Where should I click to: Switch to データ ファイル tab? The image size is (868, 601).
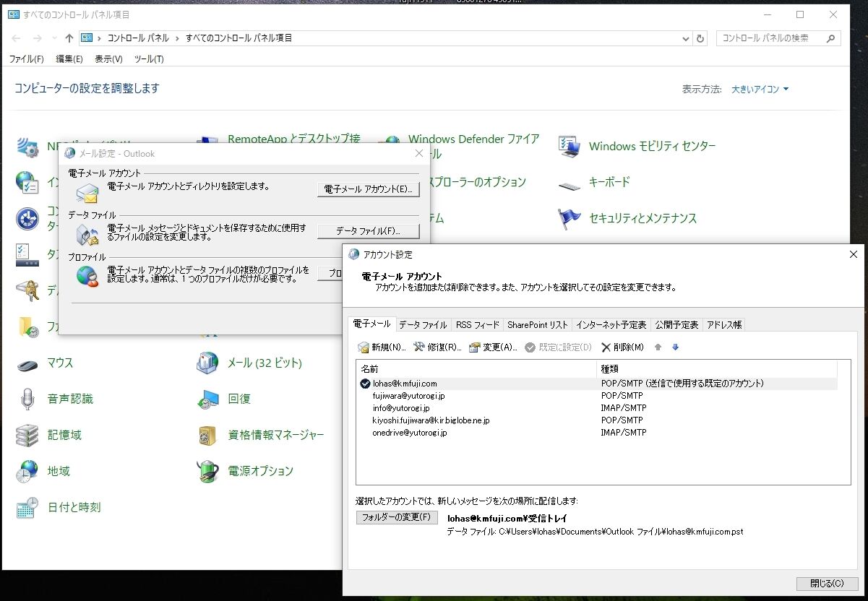pyautogui.click(x=423, y=325)
